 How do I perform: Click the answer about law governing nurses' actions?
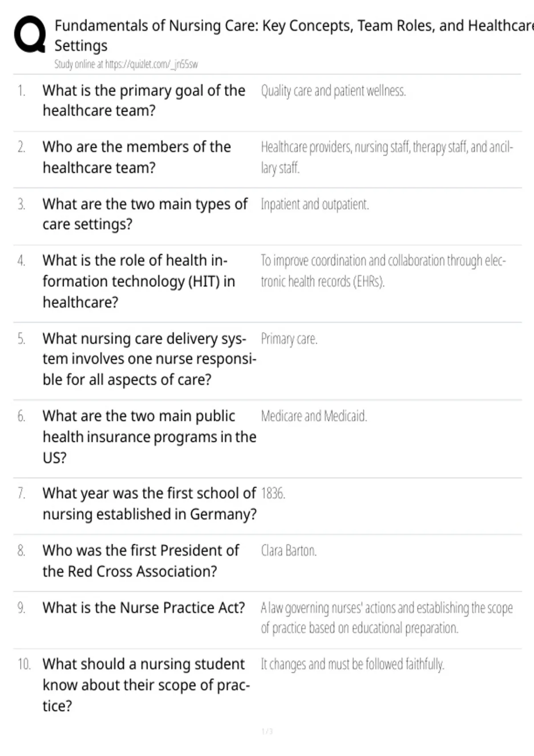(x=387, y=618)
